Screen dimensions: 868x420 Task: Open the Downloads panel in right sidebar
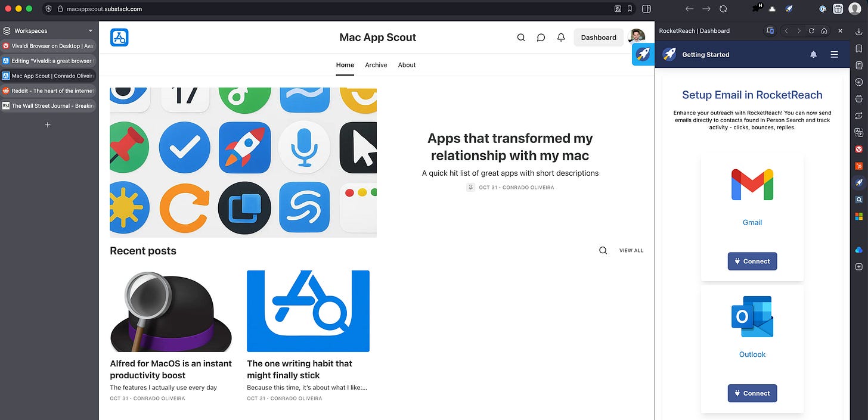pyautogui.click(x=859, y=32)
